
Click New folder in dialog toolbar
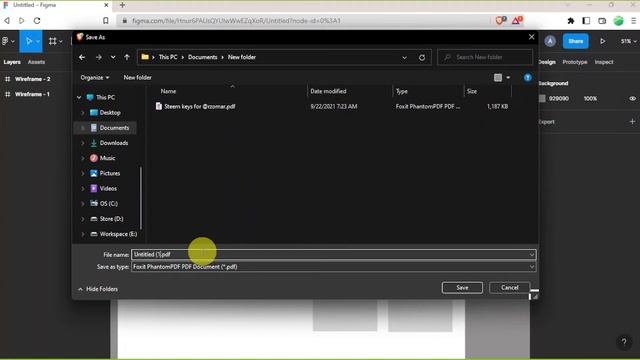[138, 78]
